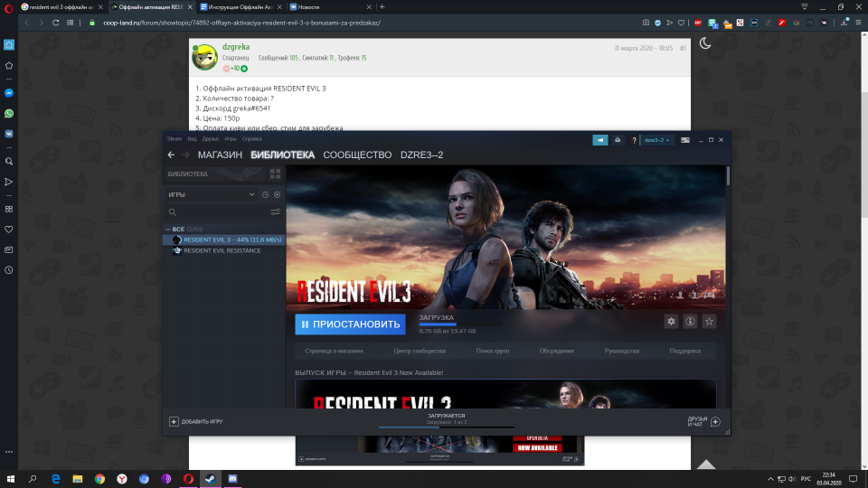Open WhatsApp in Opera sidebar

(x=9, y=114)
